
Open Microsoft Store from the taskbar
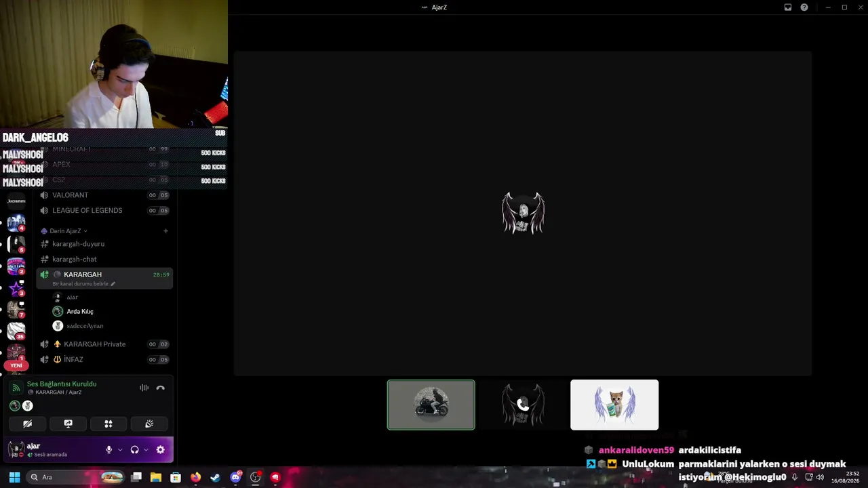176,477
